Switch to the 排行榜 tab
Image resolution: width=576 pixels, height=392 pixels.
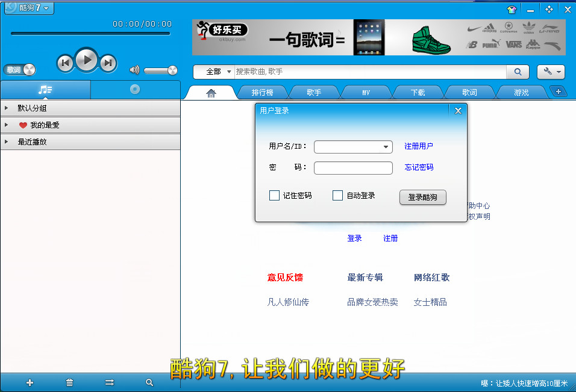coord(262,93)
